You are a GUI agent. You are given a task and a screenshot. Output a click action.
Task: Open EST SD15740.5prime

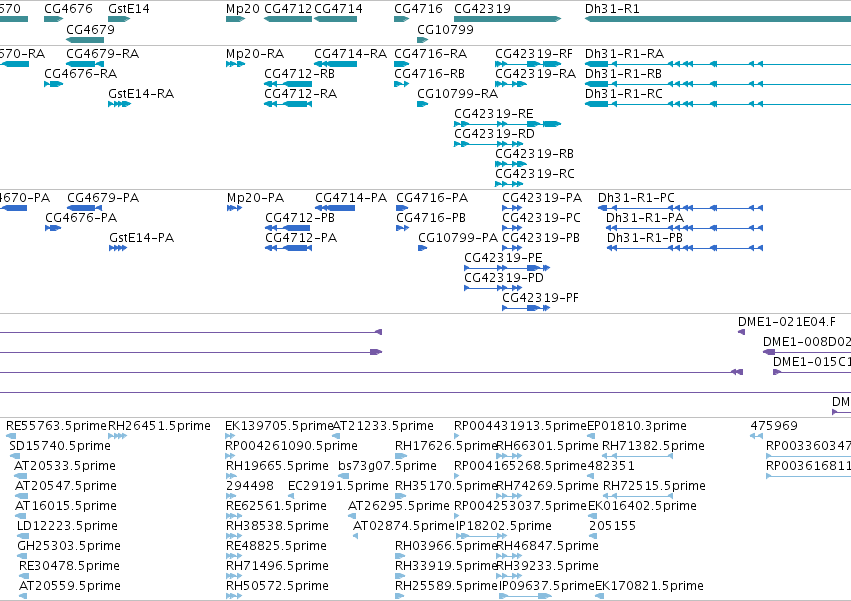point(60,446)
